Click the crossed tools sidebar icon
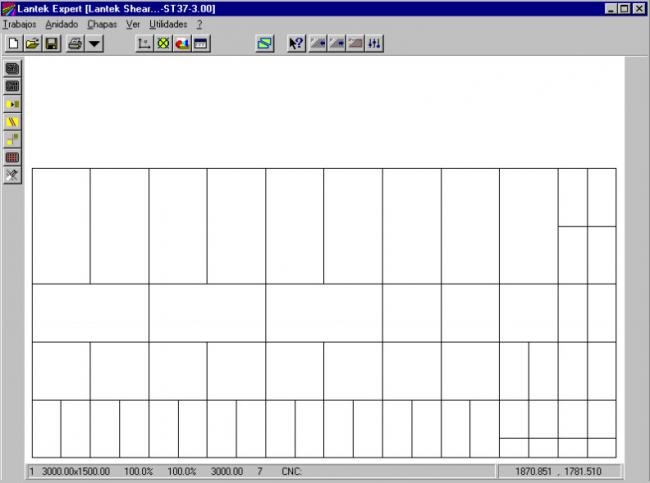650x483 pixels. click(x=12, y=175)
